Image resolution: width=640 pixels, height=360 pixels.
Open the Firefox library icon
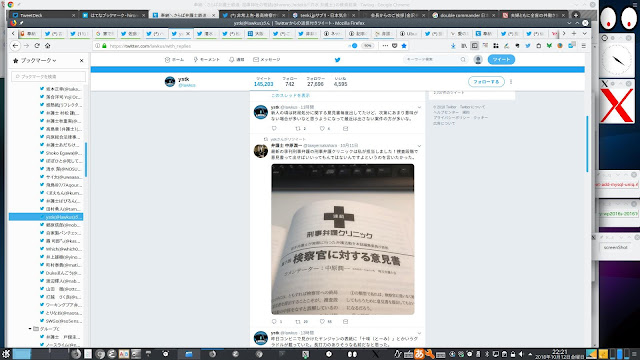point(464,46)
